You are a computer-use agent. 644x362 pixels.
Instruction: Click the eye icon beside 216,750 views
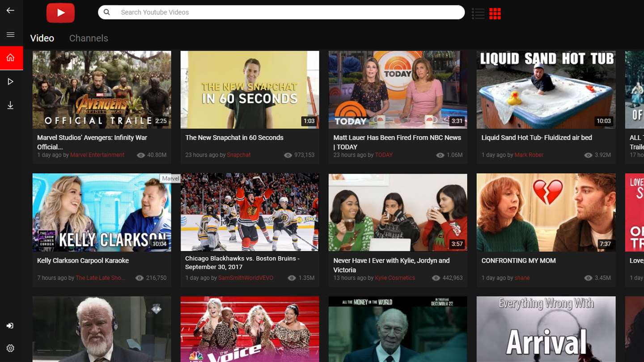tap(140, 278)
